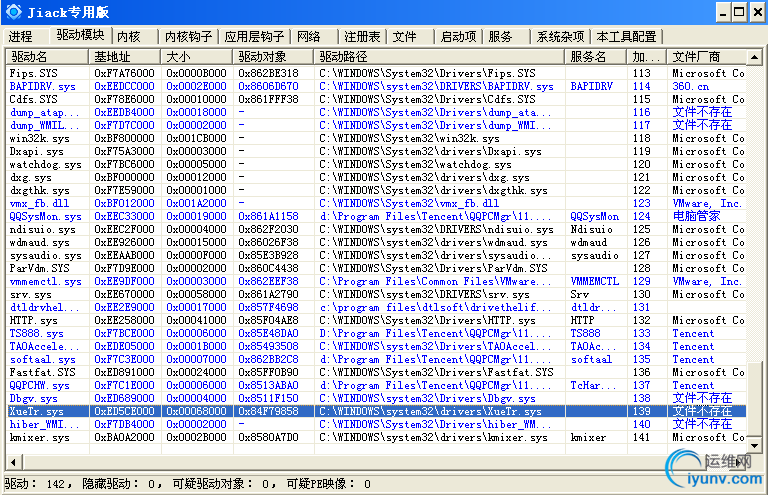
Task: Select the TS888.sys driver row
Action: (x=376, y=333)
